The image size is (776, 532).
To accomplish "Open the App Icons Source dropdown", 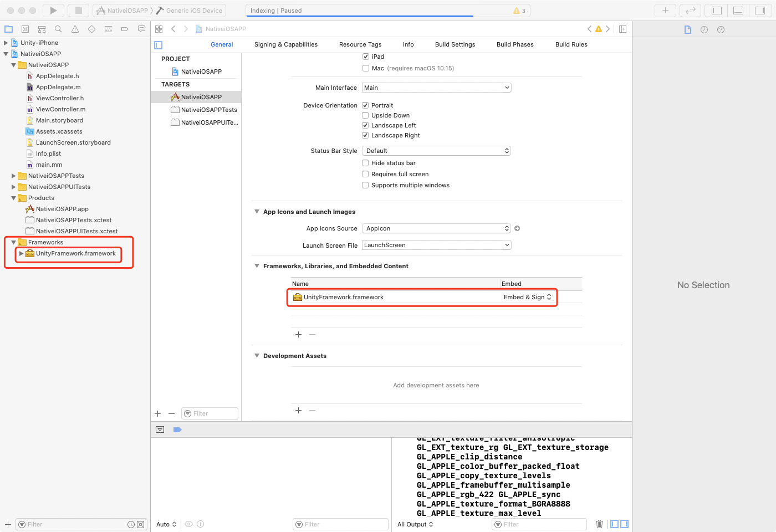I will (436, 228).
